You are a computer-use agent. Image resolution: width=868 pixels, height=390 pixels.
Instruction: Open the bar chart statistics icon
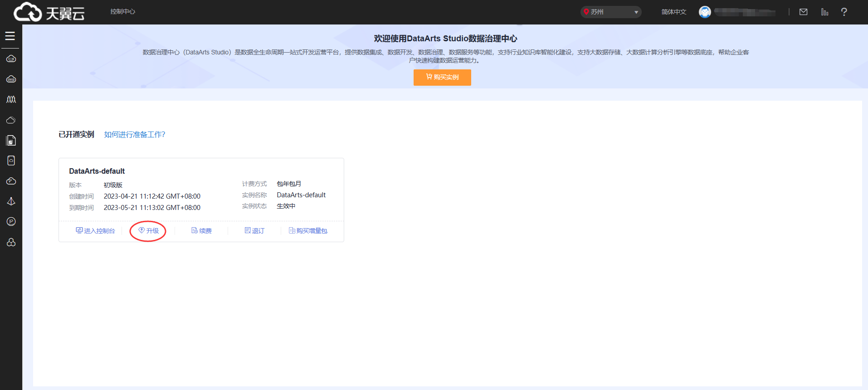point(824,12)
